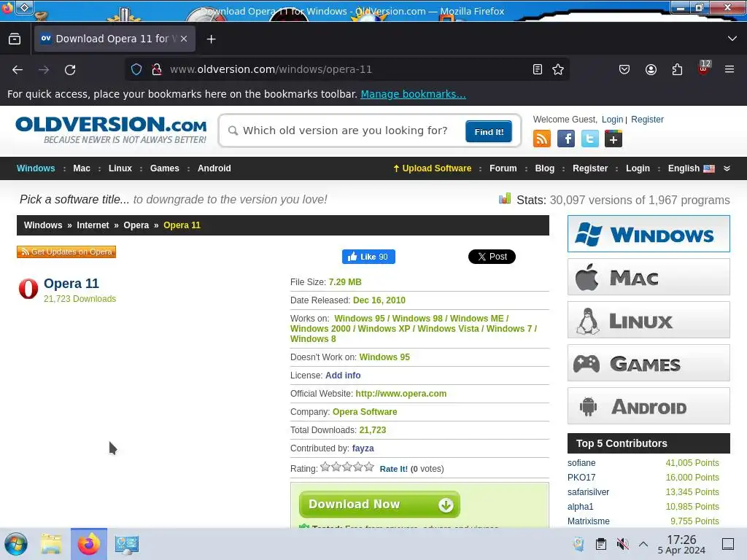Click the green Download Now button
The image size is (747, 560).
(379, 505)
